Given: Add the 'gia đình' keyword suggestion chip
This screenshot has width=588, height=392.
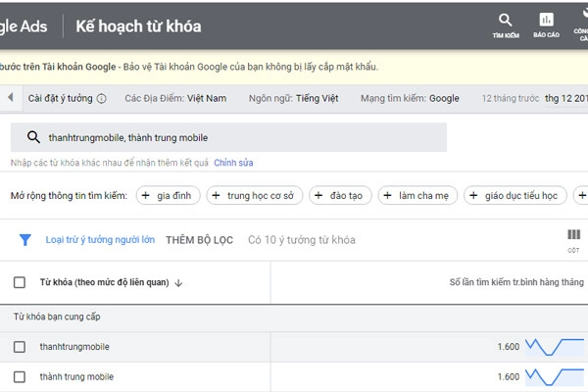Looking at the screenshot, I should pyautogui.click(x=169, y=196).
